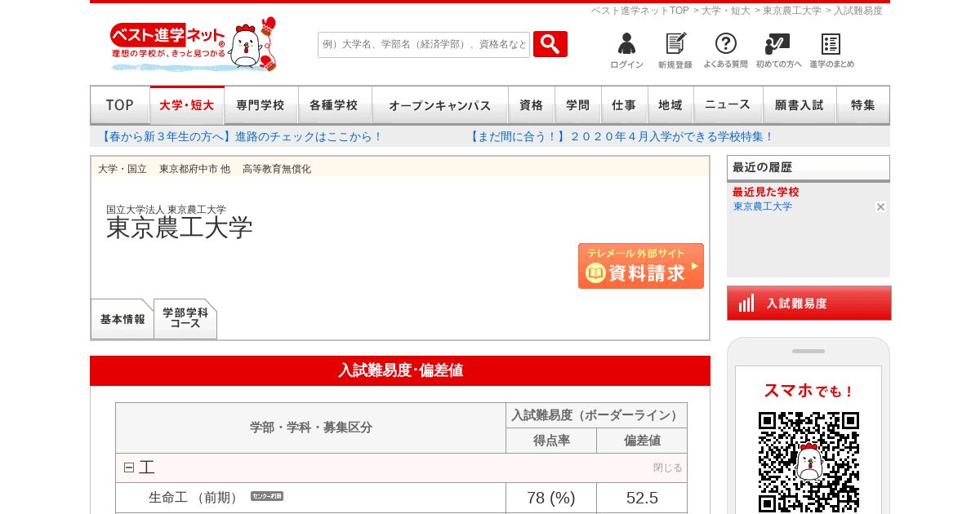
Task: Open the ログイン person icon
Action: tap(626, 51)
